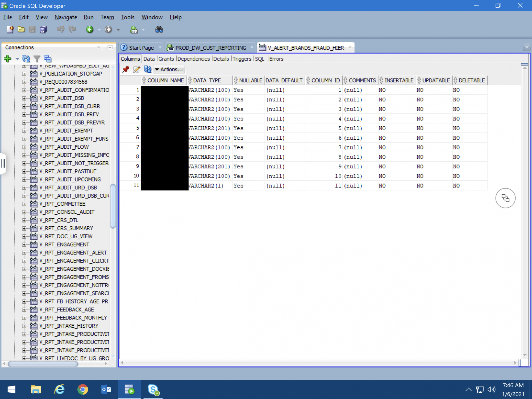Open SQL Worksheet toolbar icon

(134, 30)
